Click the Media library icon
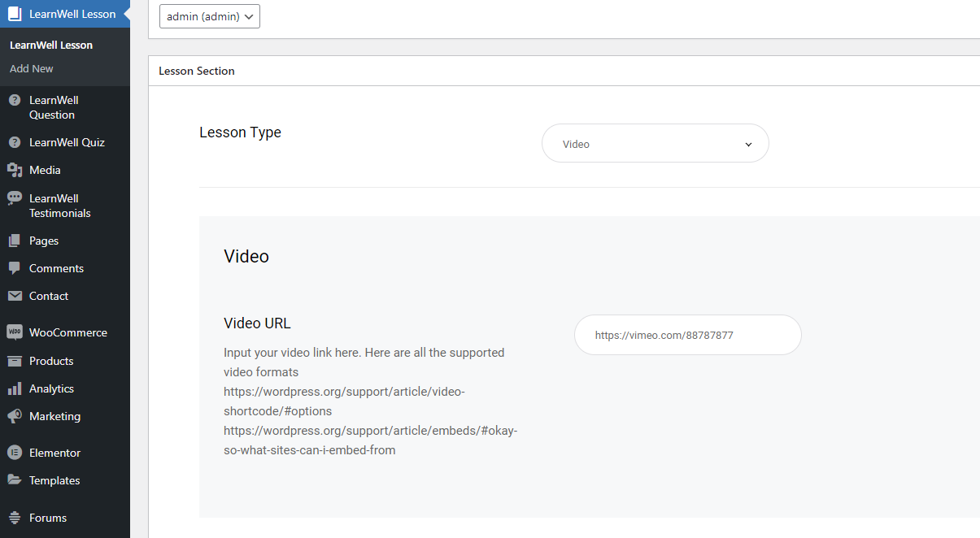 click(x=14, y=170)
